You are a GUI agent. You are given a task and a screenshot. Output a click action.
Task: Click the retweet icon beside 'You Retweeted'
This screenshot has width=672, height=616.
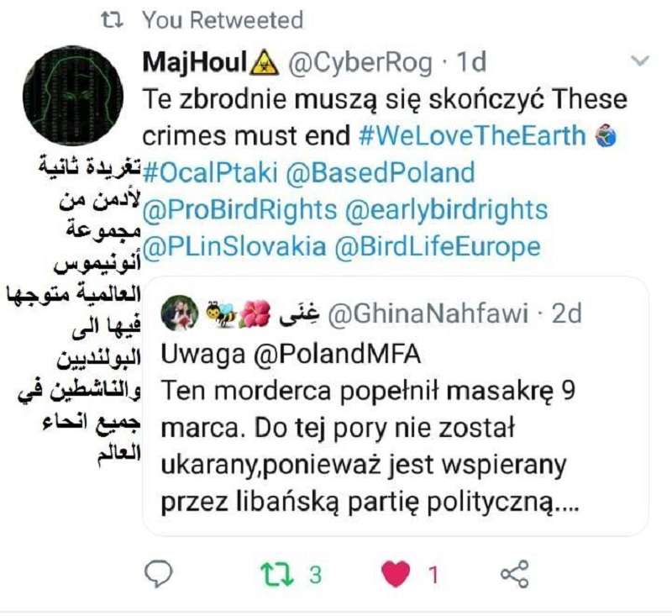[x=113, y=20]
